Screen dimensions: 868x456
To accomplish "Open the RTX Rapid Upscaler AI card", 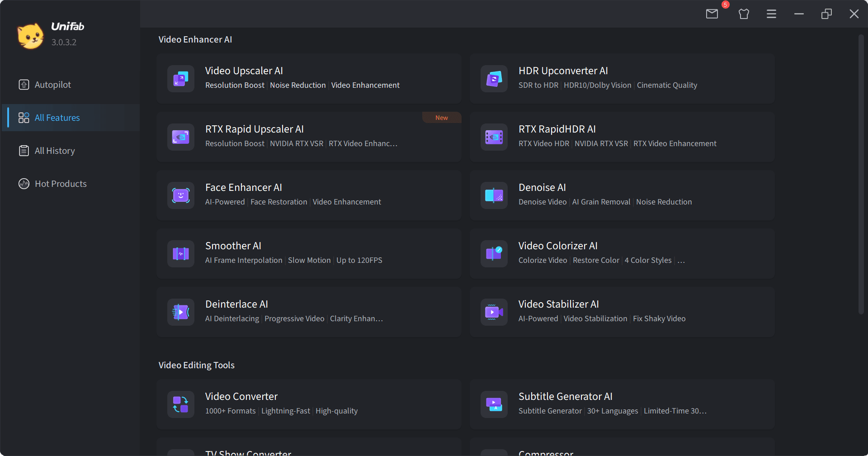I will pos(309,137).
